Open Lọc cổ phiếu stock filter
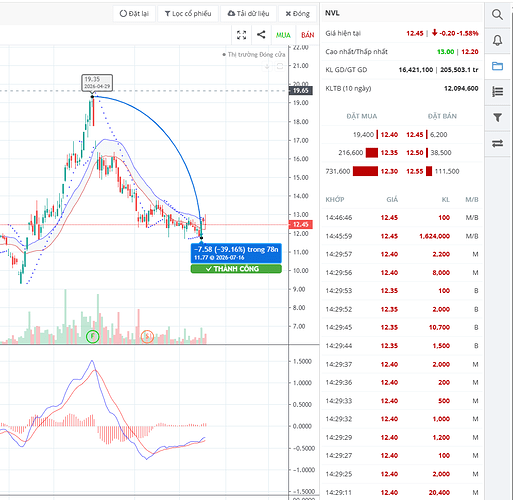 188,14
